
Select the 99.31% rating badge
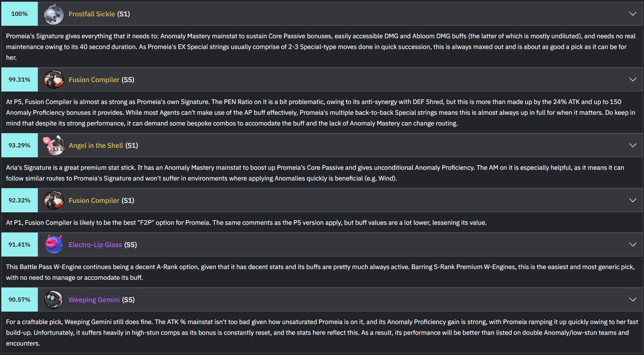[x=19, y=80]
